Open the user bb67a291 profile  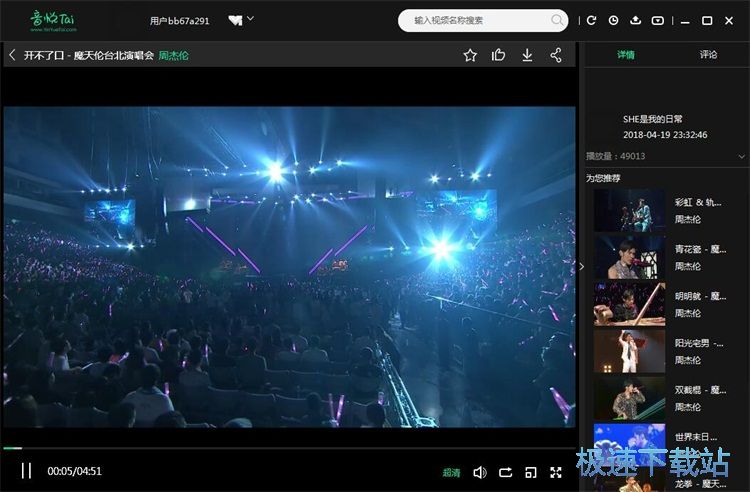pyautogui.click(x=179, y=21)
